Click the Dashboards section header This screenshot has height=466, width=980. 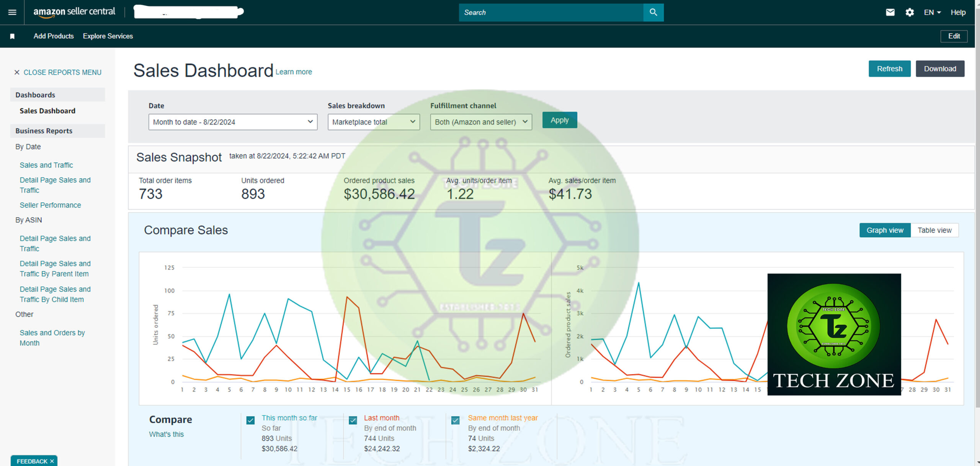pyautogui.click(x=57, y=95)
